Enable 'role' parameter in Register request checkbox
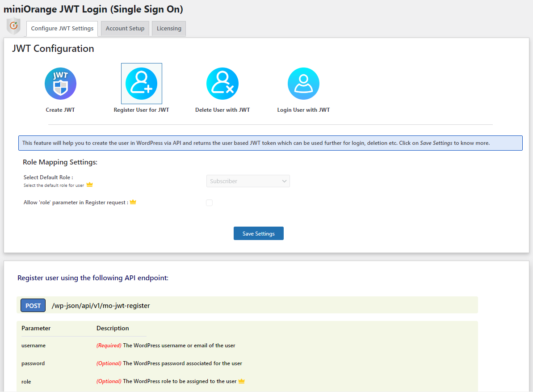This screenshot has height=392, width=533. (x=210, y=202)
